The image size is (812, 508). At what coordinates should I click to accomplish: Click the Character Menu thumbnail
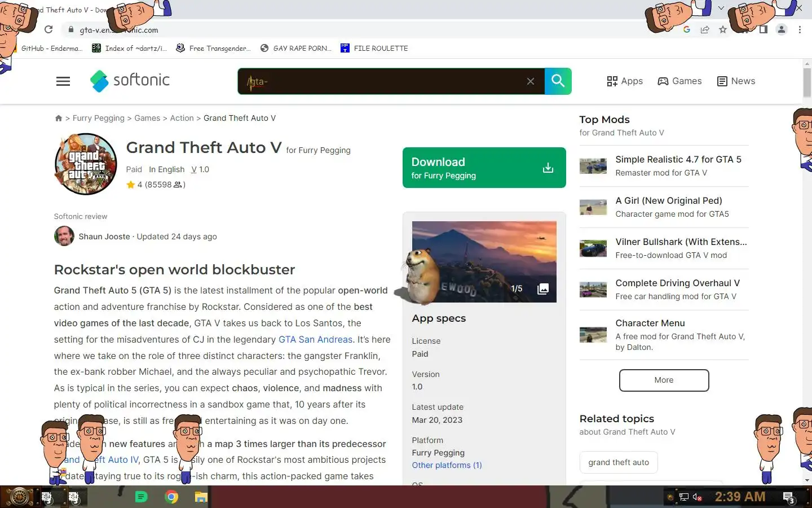(x=593, y=335)
